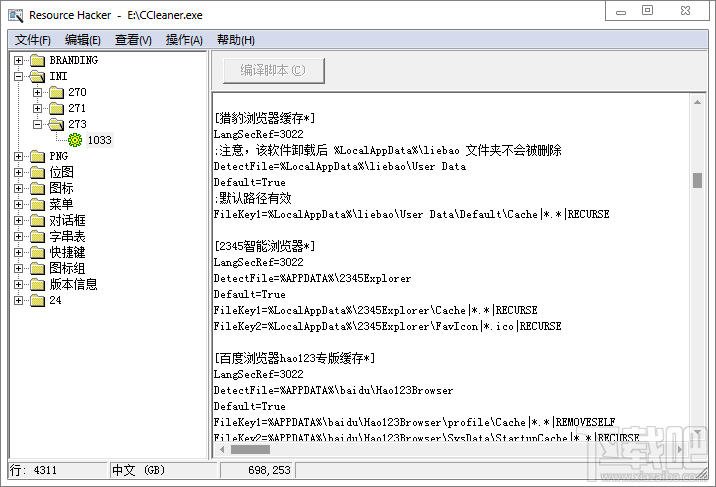Click the 图标组 folder icon

coord(37,268)
